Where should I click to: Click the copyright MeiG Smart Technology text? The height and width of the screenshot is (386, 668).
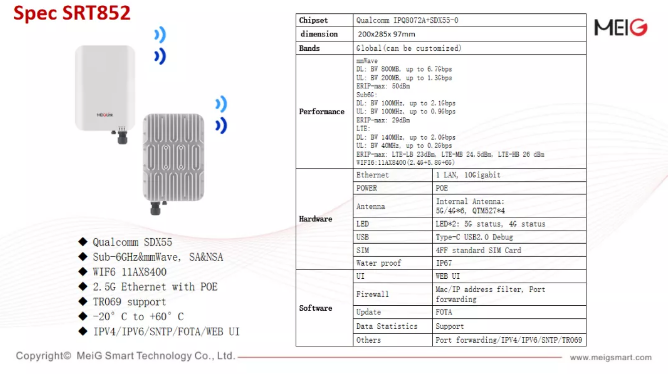[x=125, y=356]
